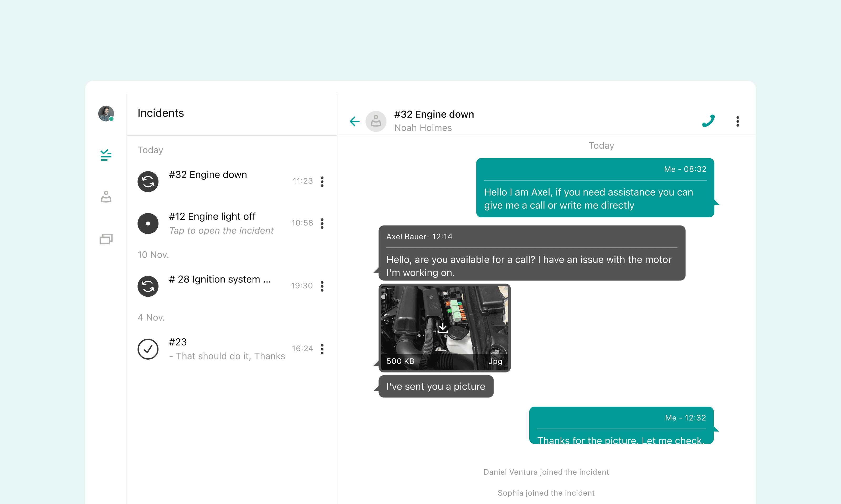Go back using the arrow icon
The width and height of the screenshot is (841, 504).
pyautogui.click(x=355, y=121)
